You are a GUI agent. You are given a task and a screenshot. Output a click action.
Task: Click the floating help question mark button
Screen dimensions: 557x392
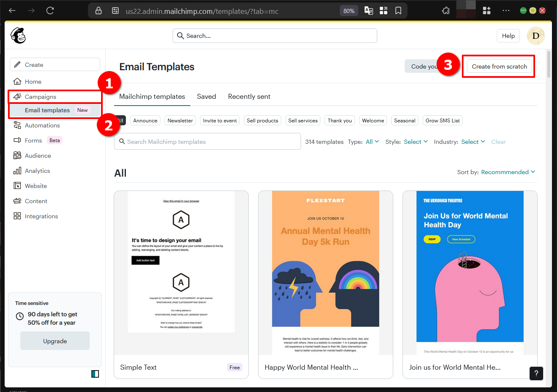click(x=536, y=373)
